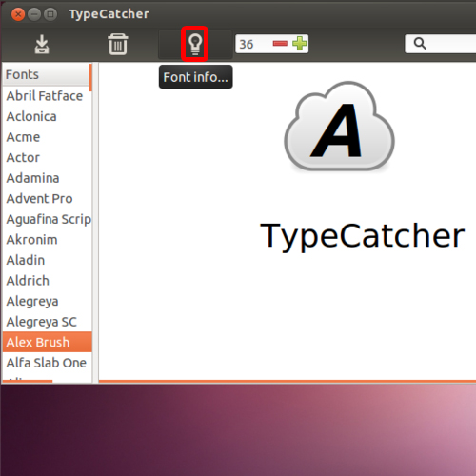Increase font size with the green plus
The width and height of the screenshot is (476, 476).
300,44
